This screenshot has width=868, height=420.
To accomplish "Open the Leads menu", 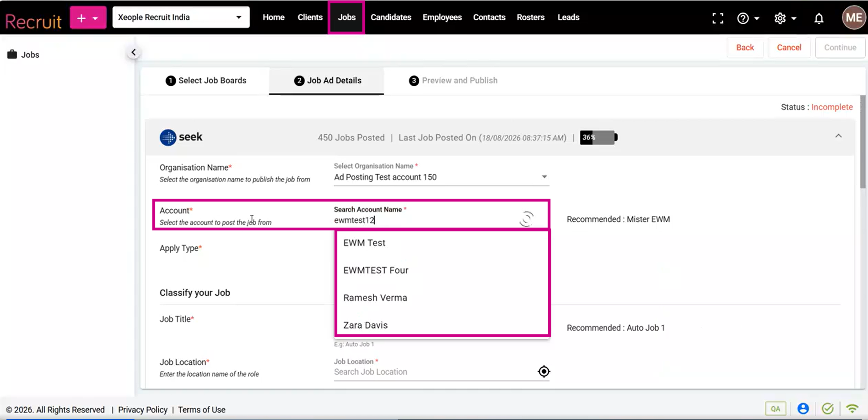I will click(568, 17).
